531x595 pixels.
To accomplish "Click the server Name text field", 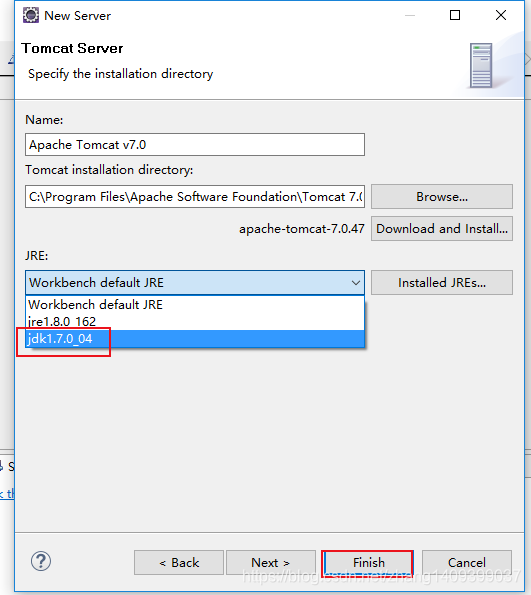I will pos(195,145).
